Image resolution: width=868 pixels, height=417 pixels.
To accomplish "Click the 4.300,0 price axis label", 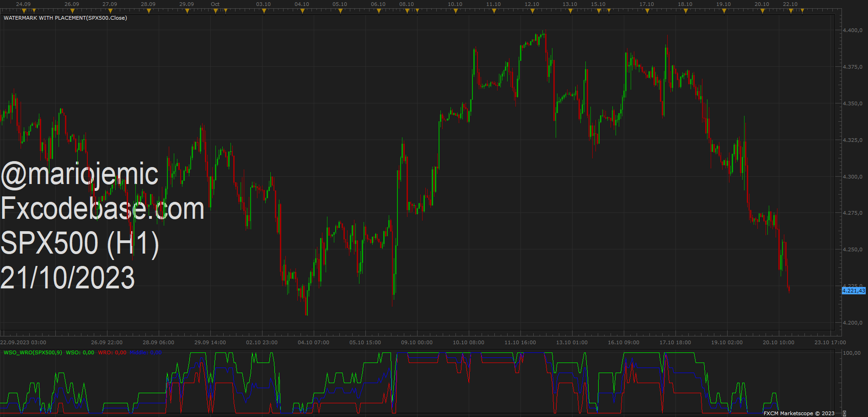I will [852, 177].
